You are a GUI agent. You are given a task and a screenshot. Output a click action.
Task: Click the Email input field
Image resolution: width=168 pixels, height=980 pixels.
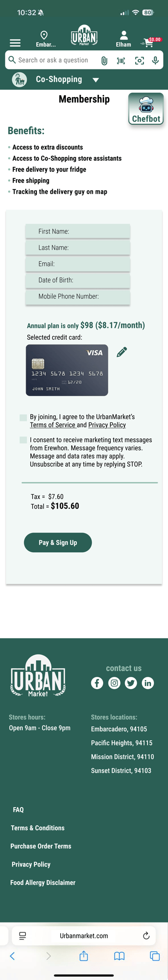pyautogui.click(x=78, y=264)
